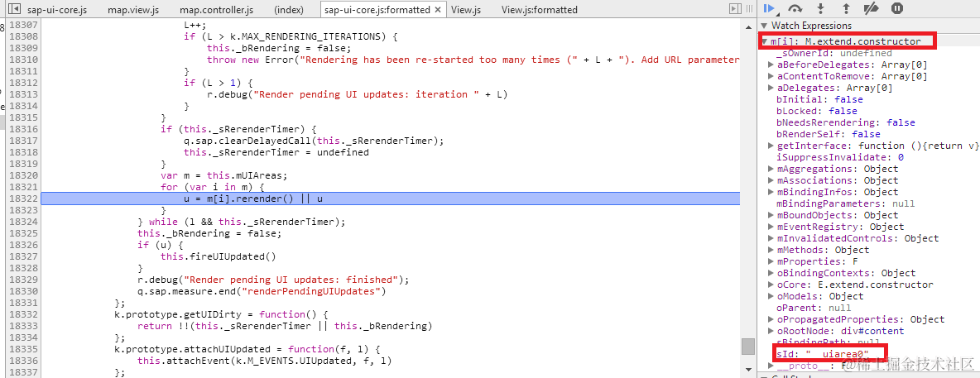Click the code editor scroll up arrow

pos(747,26)
